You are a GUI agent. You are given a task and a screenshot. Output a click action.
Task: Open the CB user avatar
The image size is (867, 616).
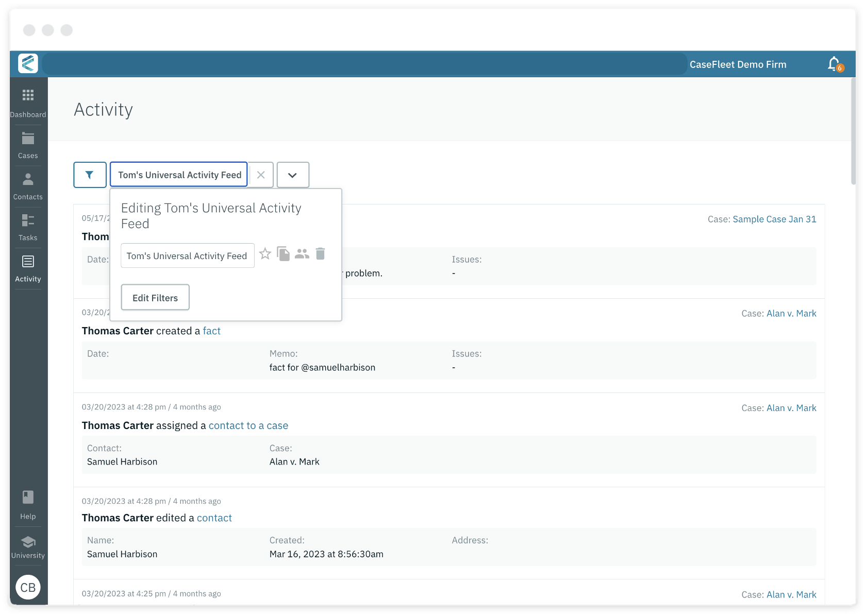[x=28, y=587]
